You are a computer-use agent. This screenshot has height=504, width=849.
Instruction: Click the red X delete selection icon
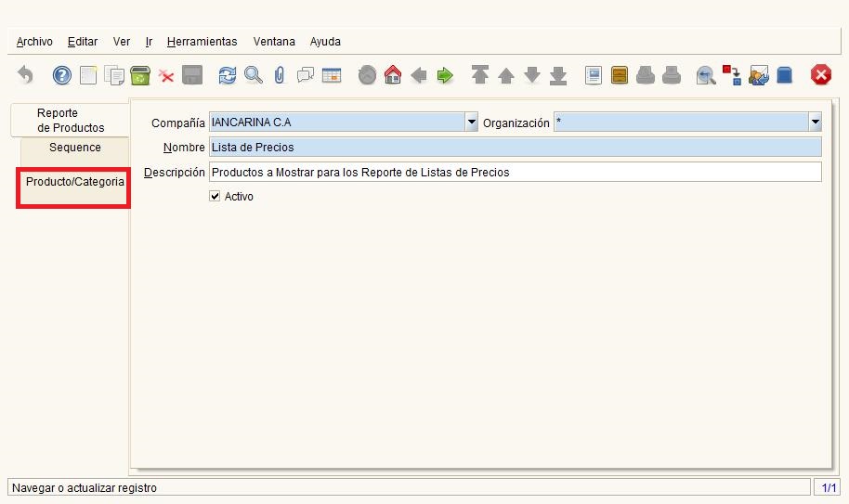166,76
